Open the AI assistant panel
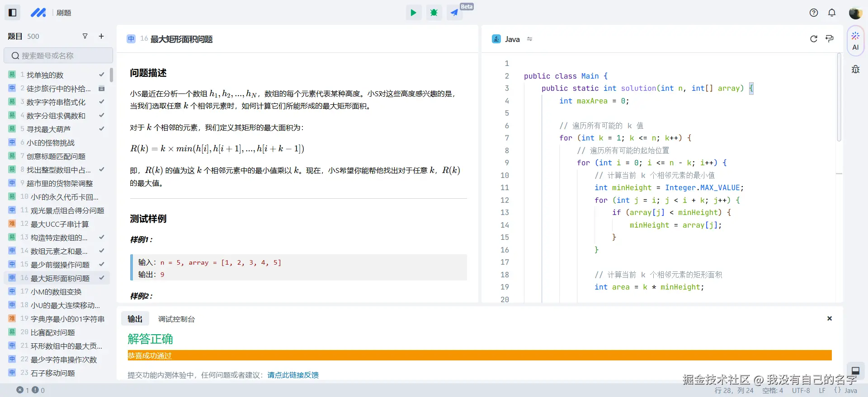Image resolution: width=868 pixels, height=397 pixels. (x=855, y=41)
